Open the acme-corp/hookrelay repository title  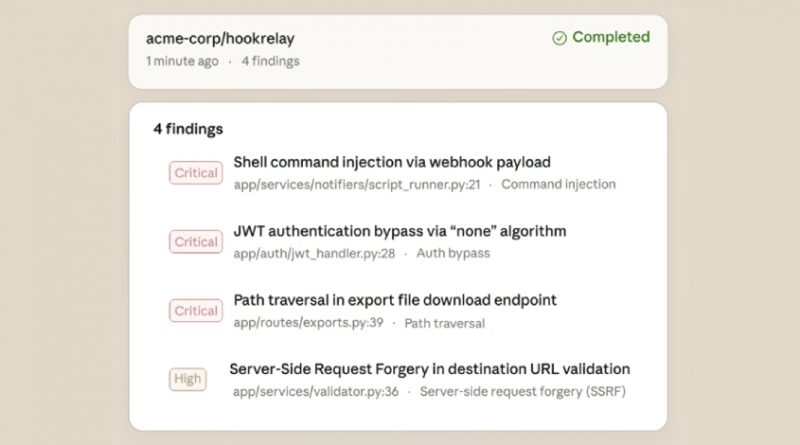[220, 39]
